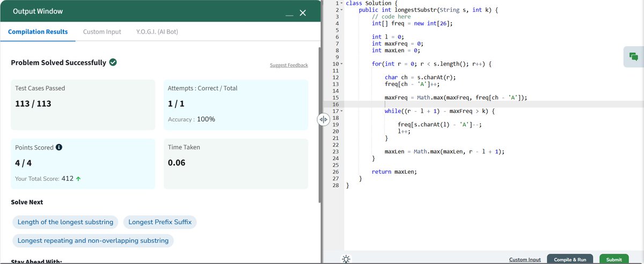Click the Suggest Feedback link
The width and height of the screenshot is (644, 264).
[x=289, y=65]
